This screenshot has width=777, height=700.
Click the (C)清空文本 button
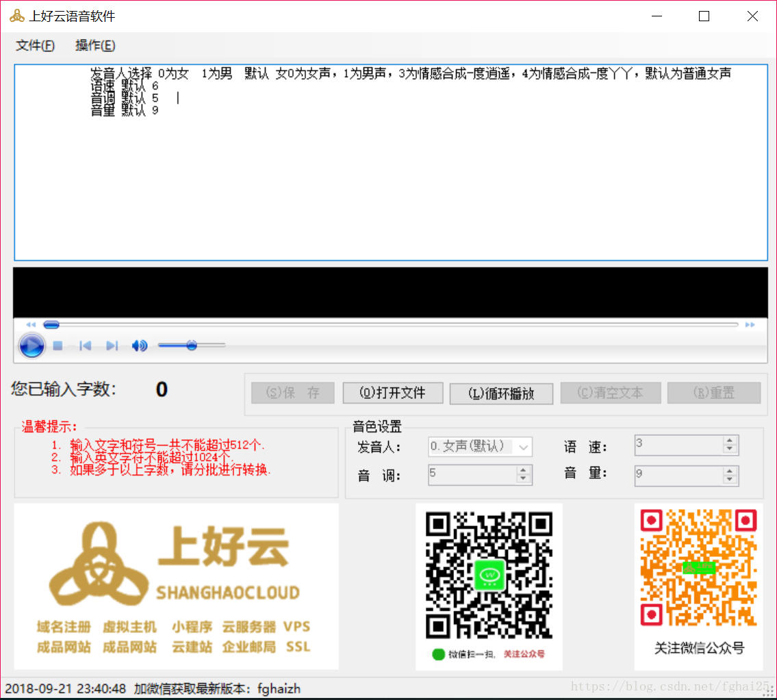click(x=611, y=393)
